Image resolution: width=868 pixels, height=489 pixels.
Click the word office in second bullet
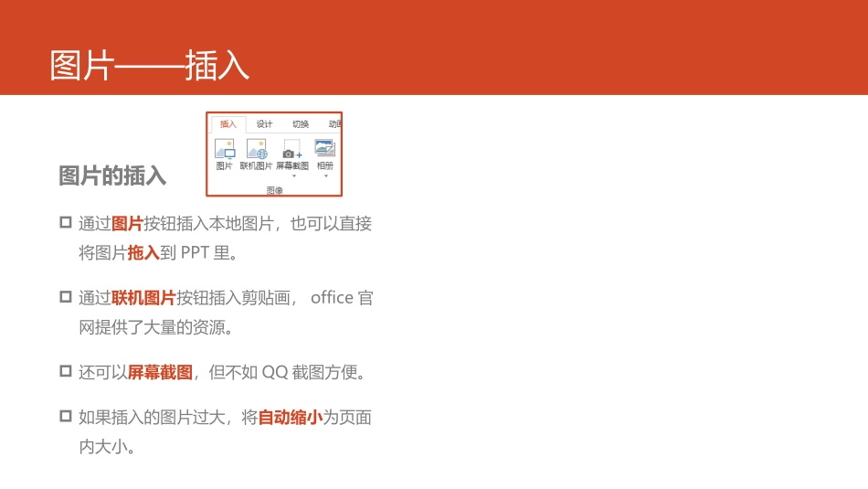click(333, 297)
